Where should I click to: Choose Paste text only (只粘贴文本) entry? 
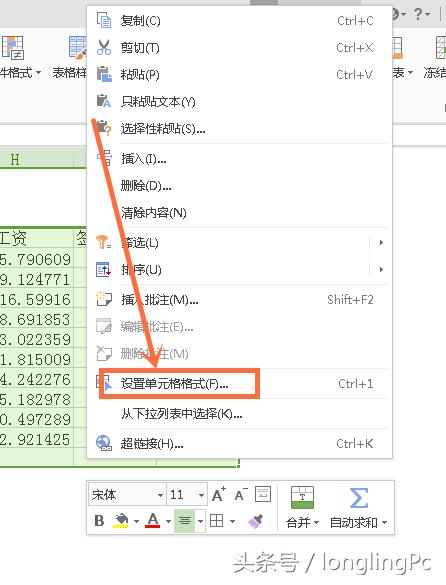239,101
